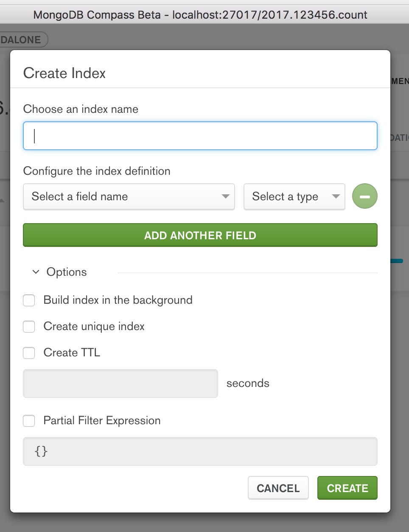Click the "Configure the index definition" label
The height and width of the screenshot is (532, 409).
97,171
